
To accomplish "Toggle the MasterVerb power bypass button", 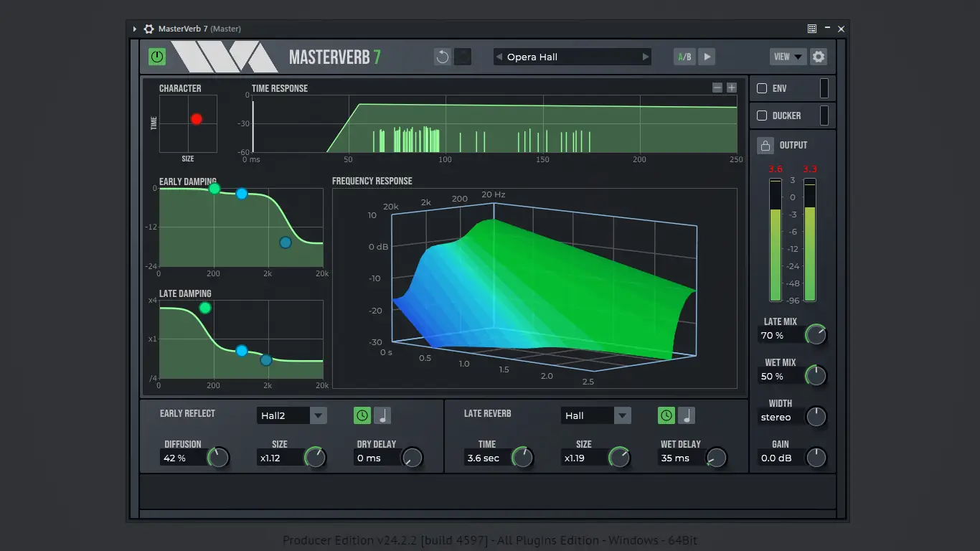I will click(157, 57).
